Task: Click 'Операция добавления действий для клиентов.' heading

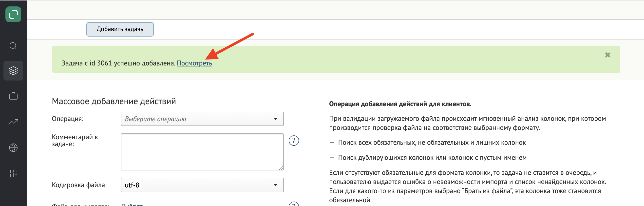Action: point(400,104)
